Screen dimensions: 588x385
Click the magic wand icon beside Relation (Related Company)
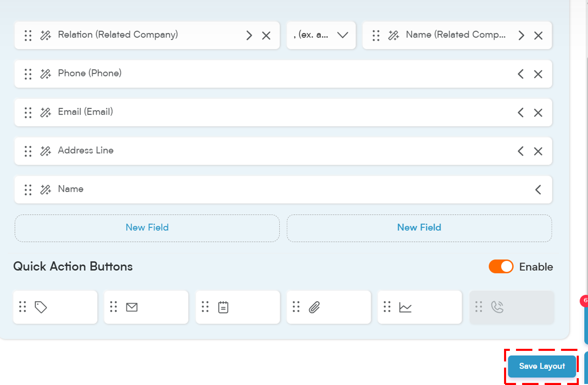[45, 35]
